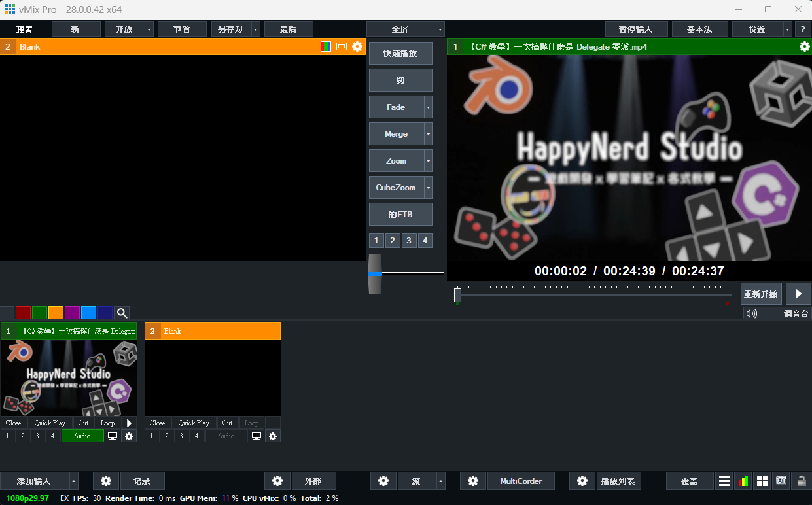Click the padlock icon in bottom bar
The height and width of the screenshot is (505, 812).
pos(800,481)
